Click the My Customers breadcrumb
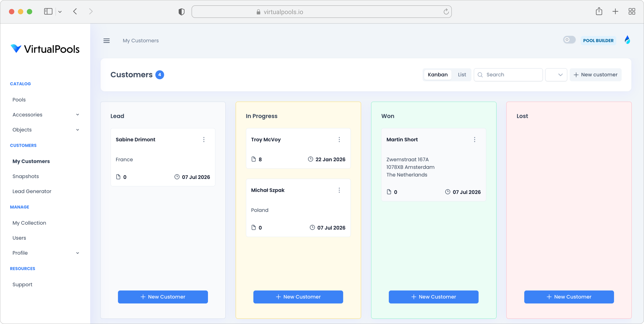 point(141,41)
